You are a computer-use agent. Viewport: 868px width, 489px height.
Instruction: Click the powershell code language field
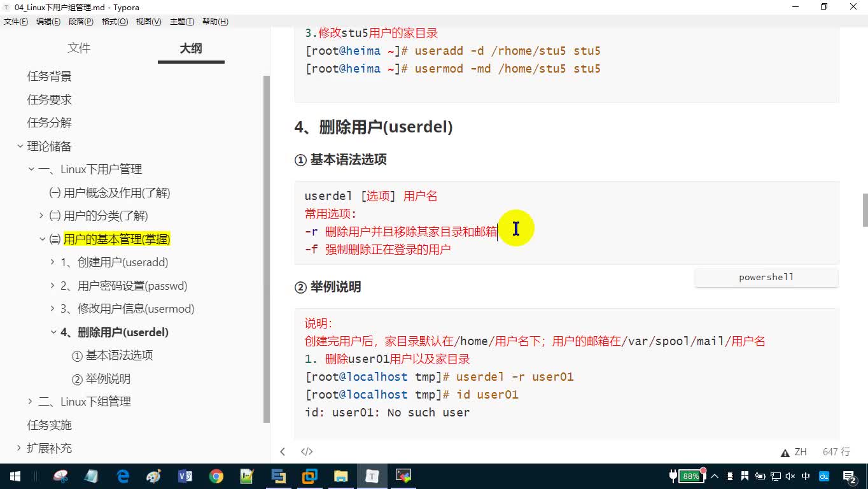(x=766, y=278)
